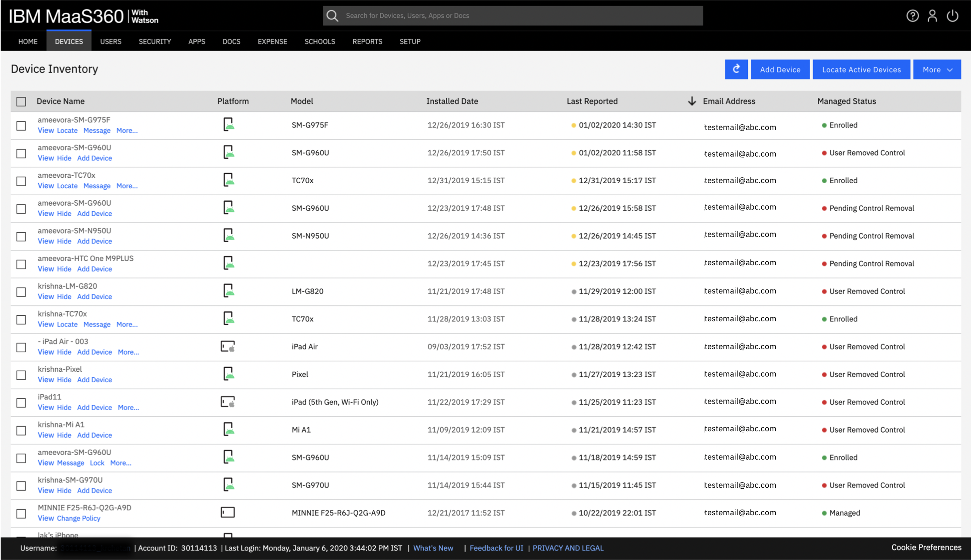The height and width of the screenshot is (560, 971).
Task: Click the iPad Air - 003 platform icon
Action: point(228,347)
